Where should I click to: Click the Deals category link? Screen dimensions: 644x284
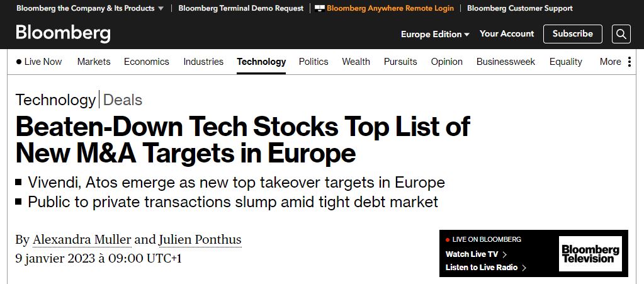(x=123, y=100)
